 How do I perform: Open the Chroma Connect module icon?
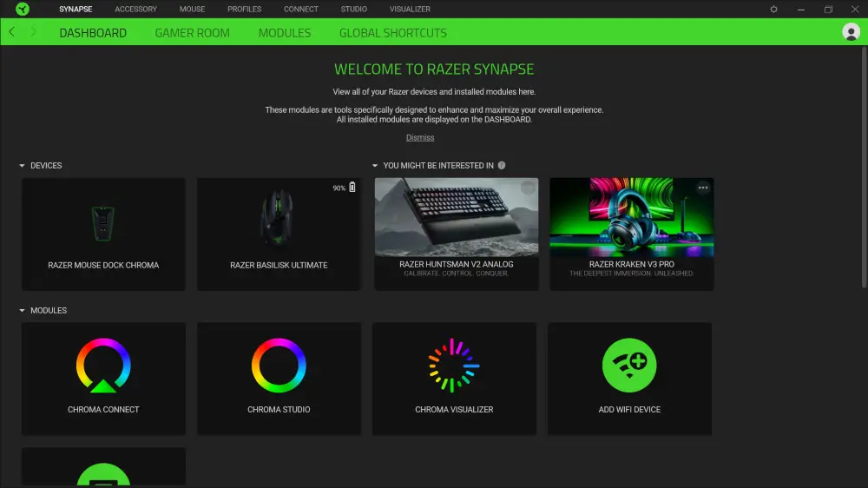(103, 366)
